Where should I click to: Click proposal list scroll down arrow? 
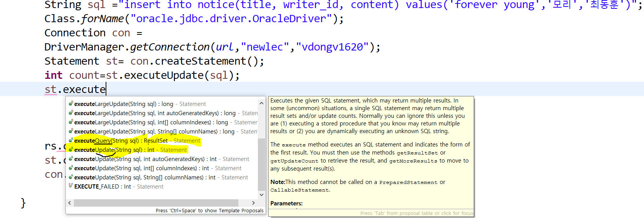point(261,195)
